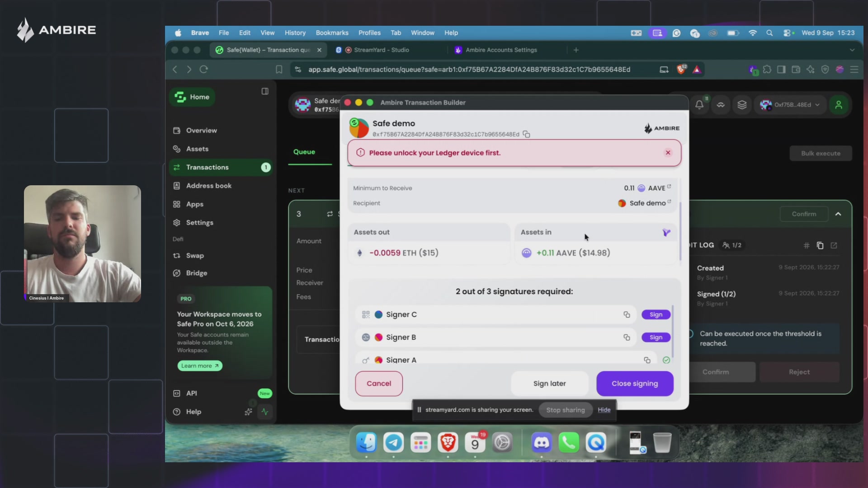Dismiss the Ledger unlock error banner
This screenshot has height=488, width=868.
(x=668, y=153)
